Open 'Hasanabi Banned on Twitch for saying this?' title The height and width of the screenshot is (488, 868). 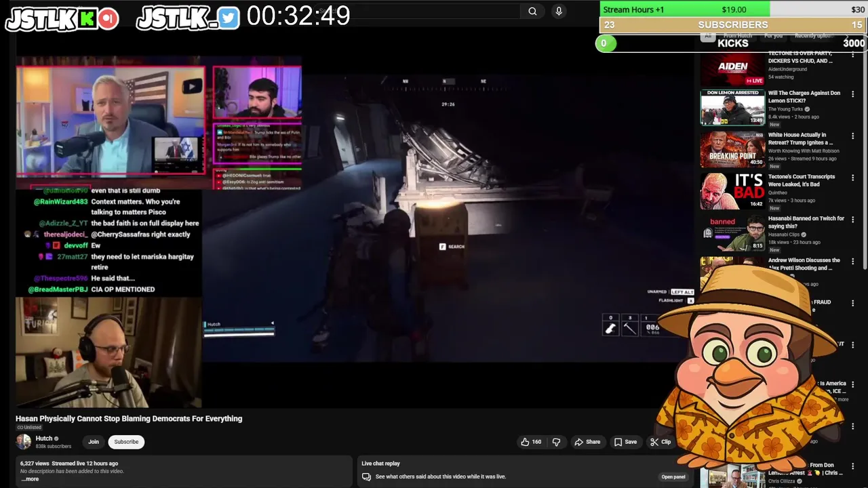click(x=806, y=222)
